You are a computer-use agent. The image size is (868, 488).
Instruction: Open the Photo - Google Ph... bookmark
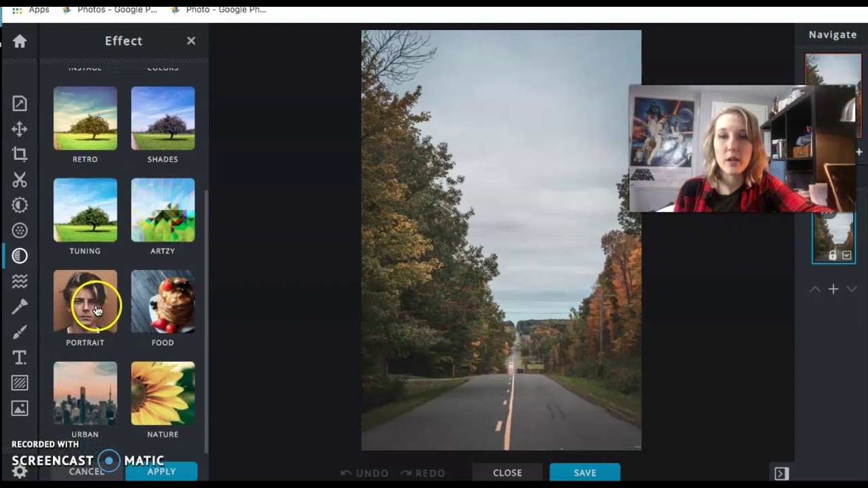coord(218,9)
